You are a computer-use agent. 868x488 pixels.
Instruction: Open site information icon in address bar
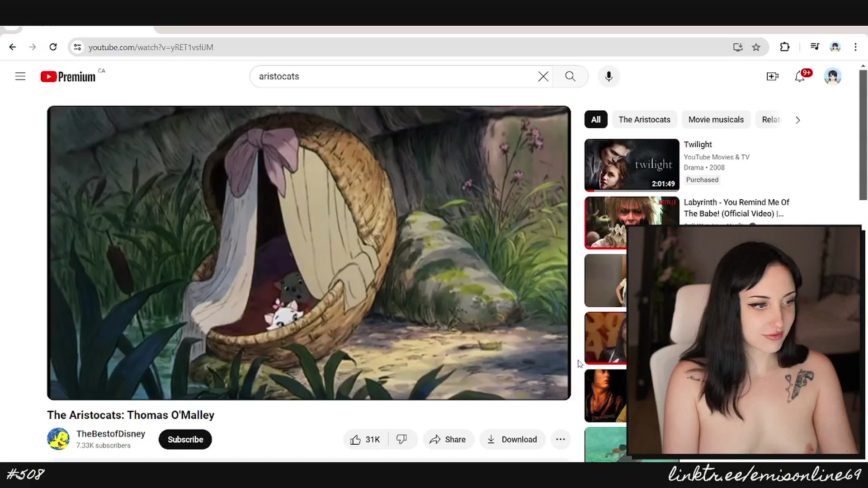(78, 47)
